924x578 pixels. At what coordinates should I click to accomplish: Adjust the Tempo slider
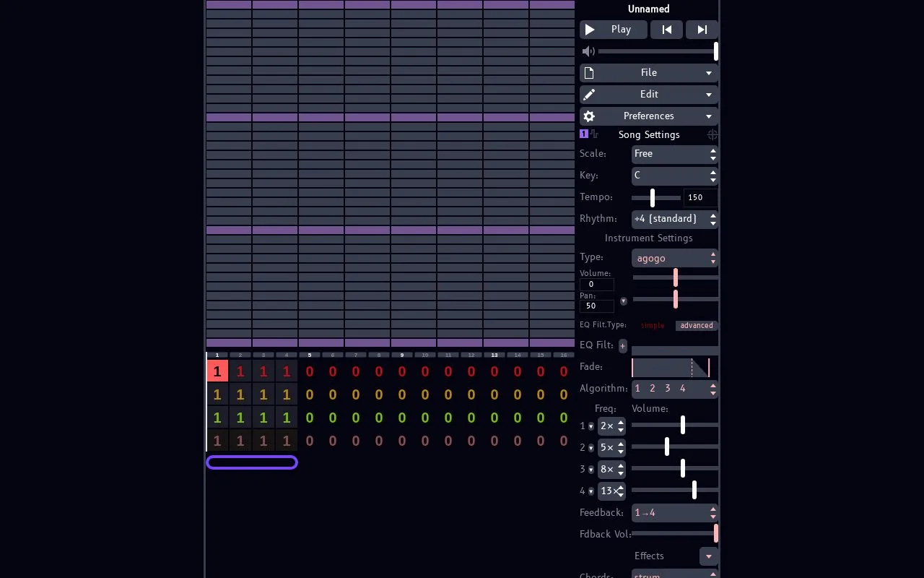pos(656,197)
